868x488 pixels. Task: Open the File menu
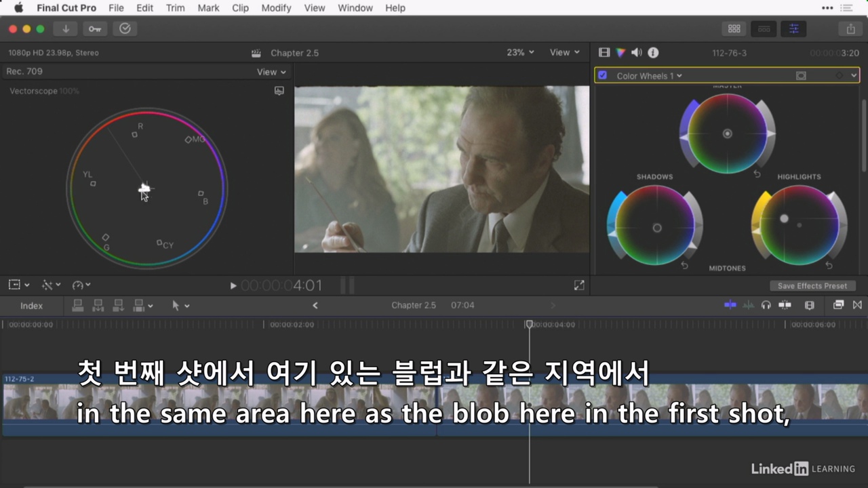pyautogui.click(x=116, y=8)
